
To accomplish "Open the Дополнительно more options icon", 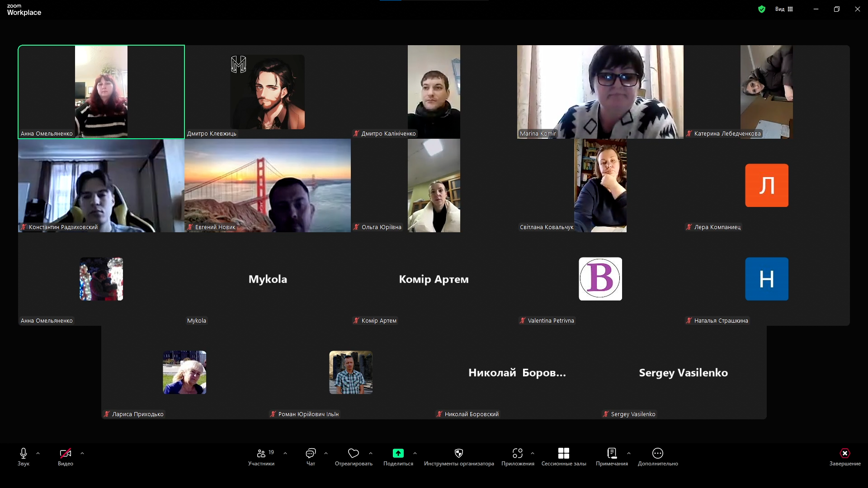I will click(x=658, y=453).
